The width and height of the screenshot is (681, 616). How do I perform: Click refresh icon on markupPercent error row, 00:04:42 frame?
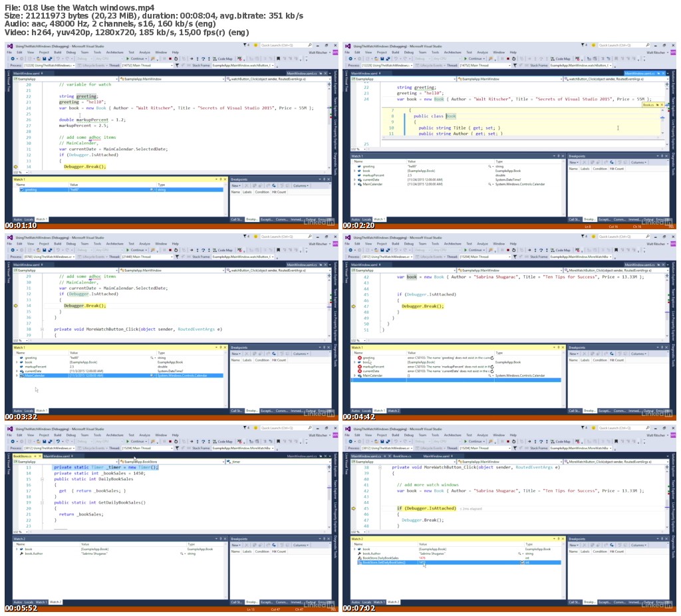[x=492, y=366]
